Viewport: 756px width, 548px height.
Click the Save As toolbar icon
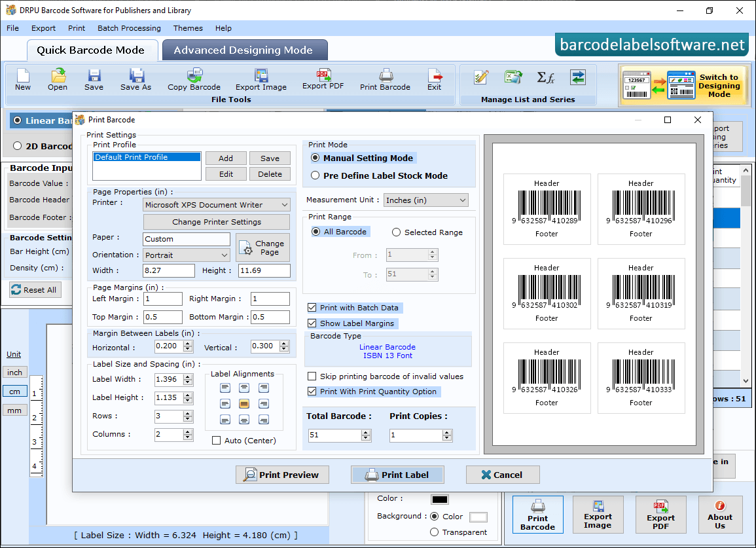(x=135, y=80)
